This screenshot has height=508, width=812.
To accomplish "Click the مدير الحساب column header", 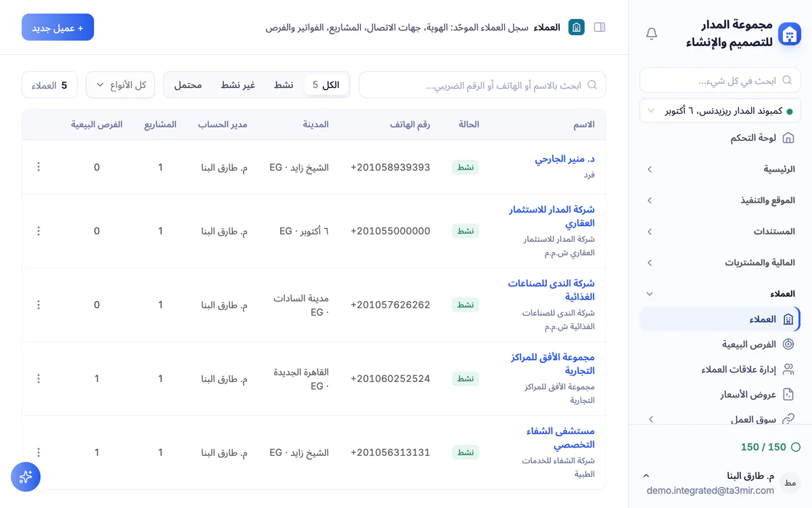I will tap(223, 125).
